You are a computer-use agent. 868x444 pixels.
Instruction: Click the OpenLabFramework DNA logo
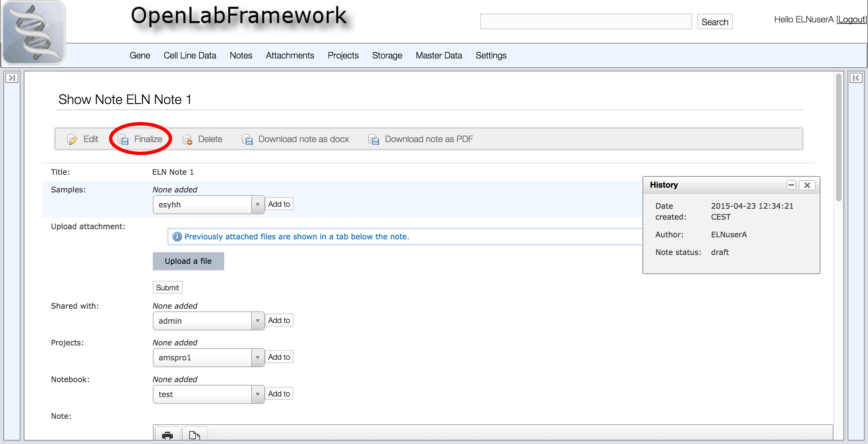pyautogui.click(x=33, y=32)
